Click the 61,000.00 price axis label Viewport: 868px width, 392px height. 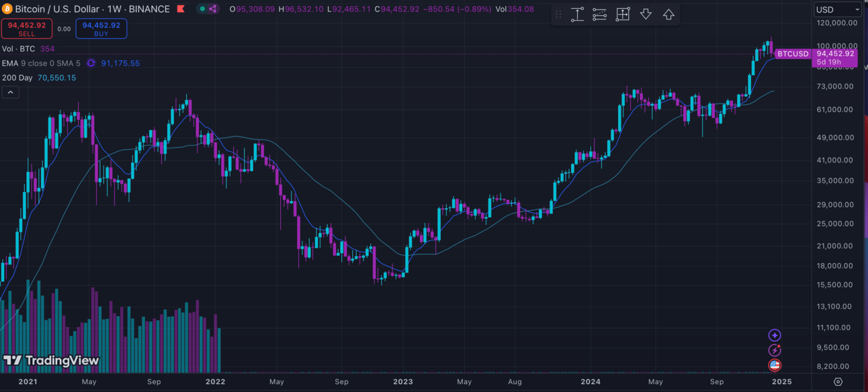coord(835,109)
